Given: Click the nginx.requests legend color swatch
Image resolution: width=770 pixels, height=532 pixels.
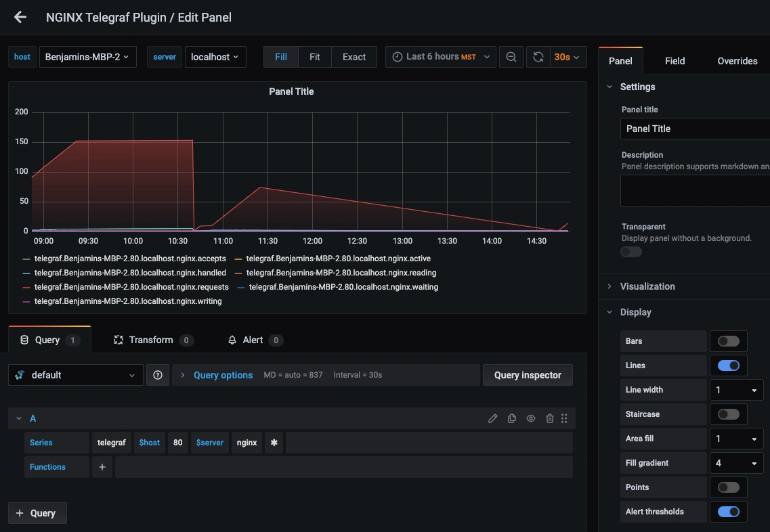Looking at the screenshot, I should point(26,288).
